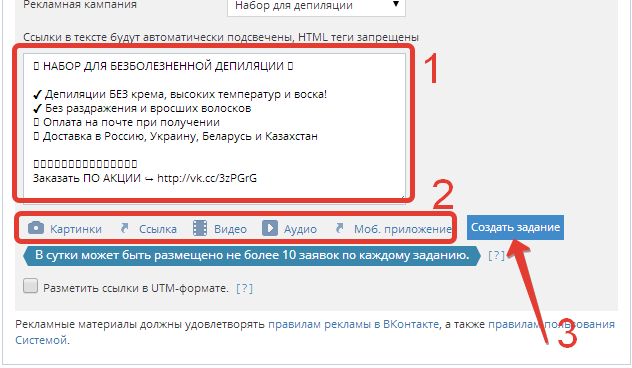
Task: Click the arrow icon beside Моб. приложение
Action: pos(339,229)
